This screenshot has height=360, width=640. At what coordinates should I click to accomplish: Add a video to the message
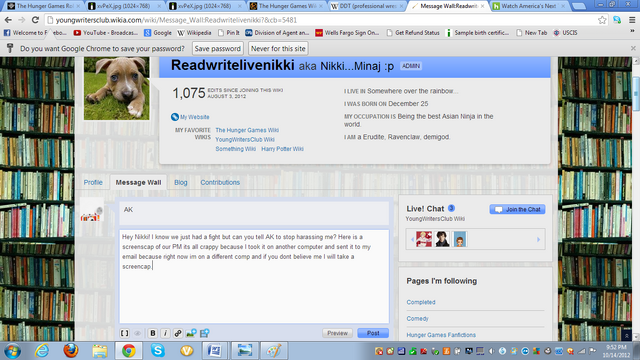tap(204, 333)
